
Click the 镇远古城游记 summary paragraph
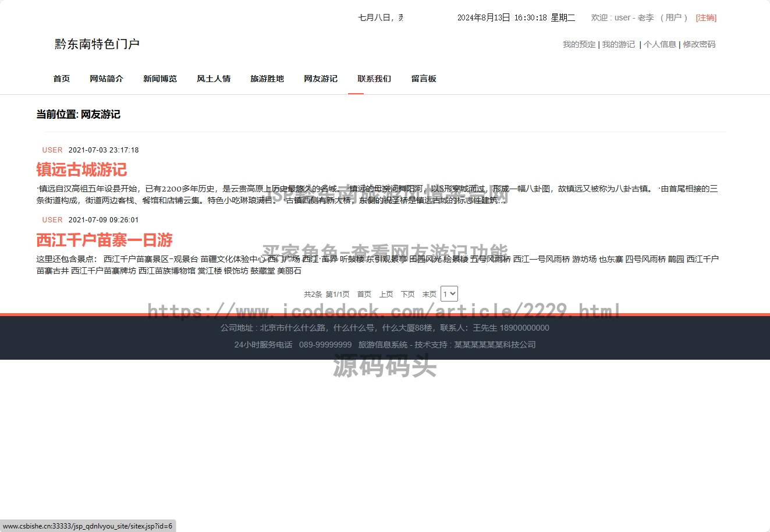377,194
